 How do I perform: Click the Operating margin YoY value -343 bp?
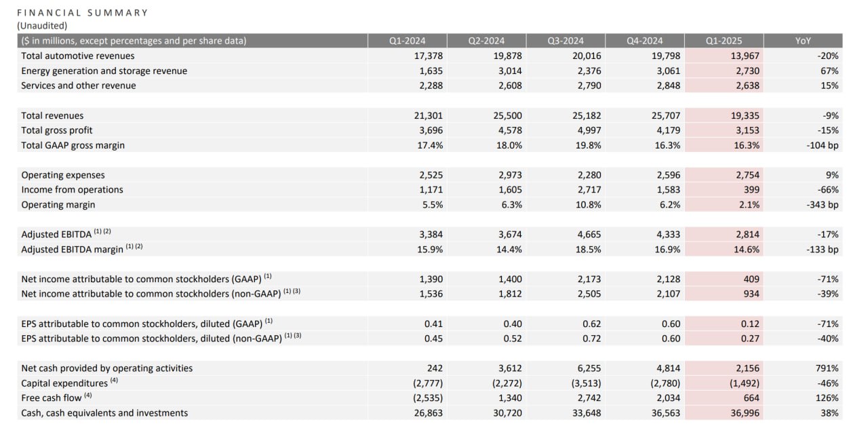(x=823, y=205)
